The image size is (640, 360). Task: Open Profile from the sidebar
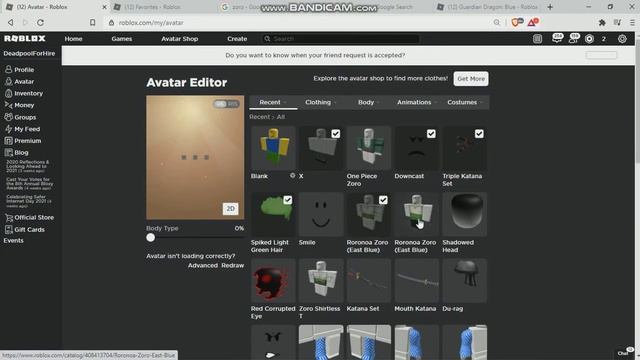coord(19,70)
